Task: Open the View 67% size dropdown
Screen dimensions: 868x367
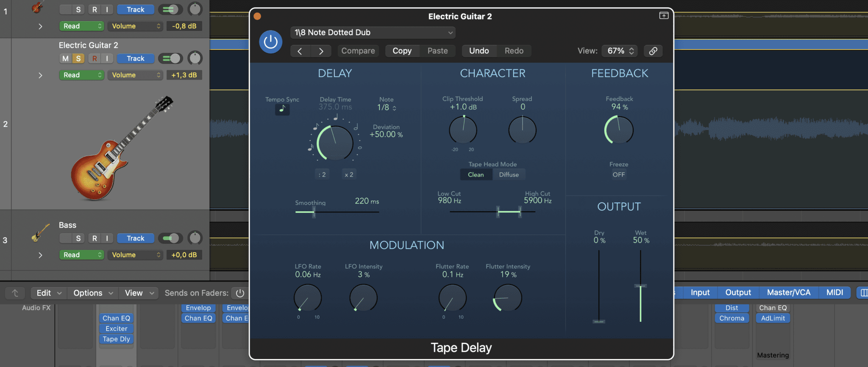Action: point(620,51)
